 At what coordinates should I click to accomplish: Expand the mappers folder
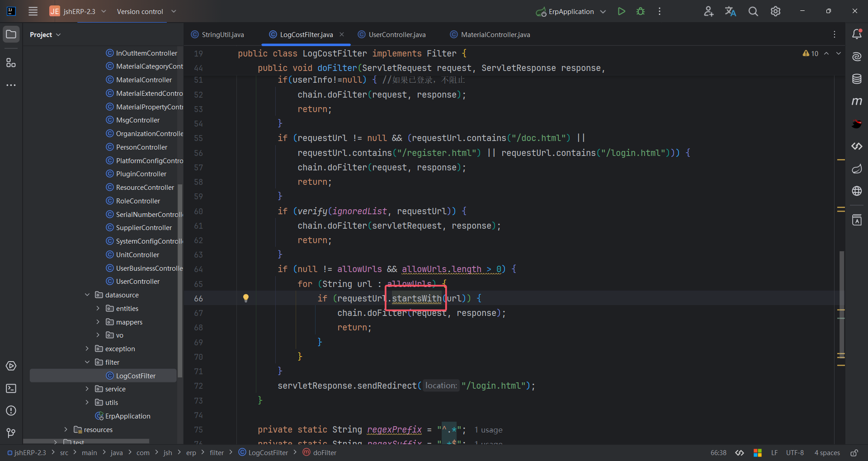pos(98,322)
